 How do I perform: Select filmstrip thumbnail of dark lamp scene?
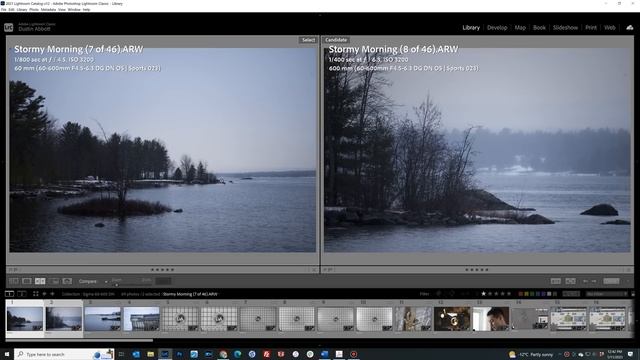point(452,319)
